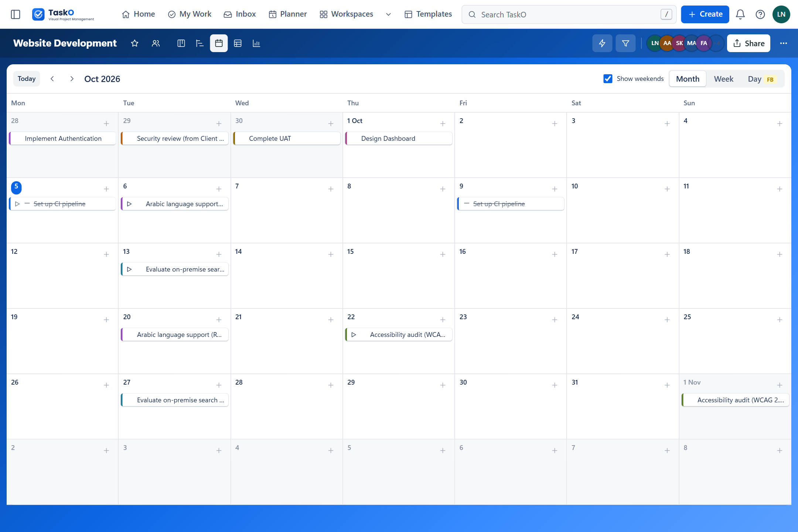Screen dimensions: 798x532
Task: Go to the previous month
Action: pyautogui.click(x=52, y=79)
